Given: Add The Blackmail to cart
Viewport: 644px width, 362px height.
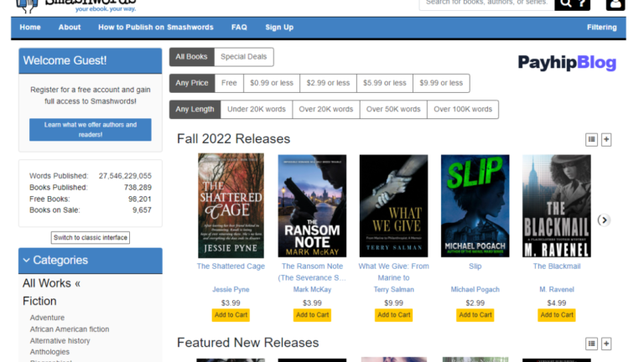Looking at the screenshot, I should pos(557,315).
